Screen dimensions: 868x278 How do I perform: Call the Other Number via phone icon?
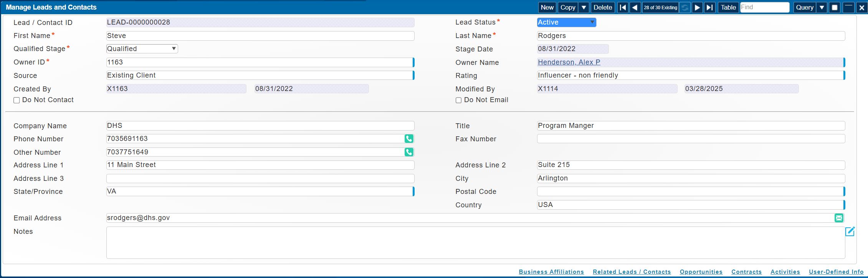tap(409, 152)
